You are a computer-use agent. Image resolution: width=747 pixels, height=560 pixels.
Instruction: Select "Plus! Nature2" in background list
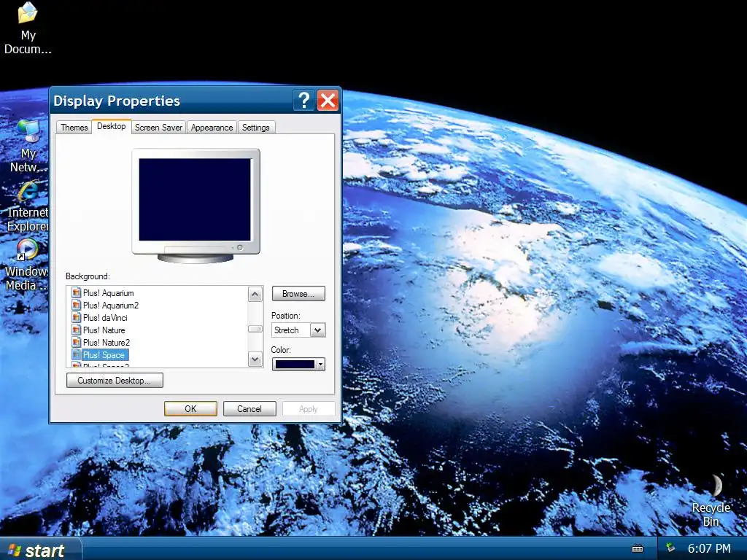point(107,343)
